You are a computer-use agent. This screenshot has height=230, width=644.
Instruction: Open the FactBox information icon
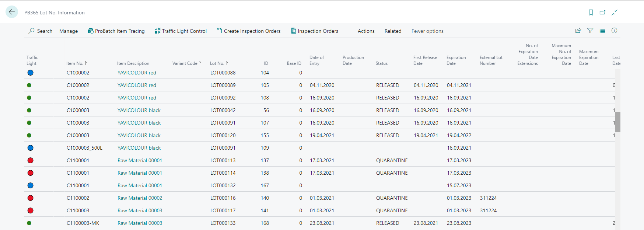[x=615, y=31]
